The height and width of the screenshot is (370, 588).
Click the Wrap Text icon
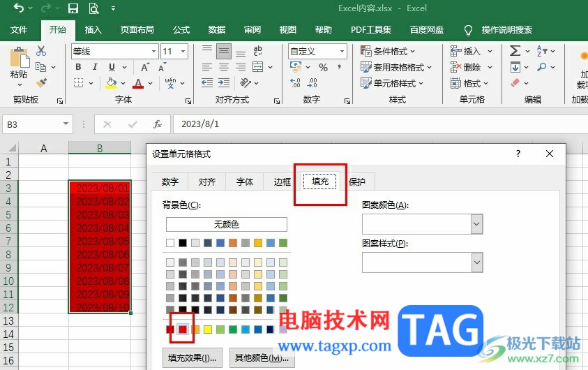point(257,51)
